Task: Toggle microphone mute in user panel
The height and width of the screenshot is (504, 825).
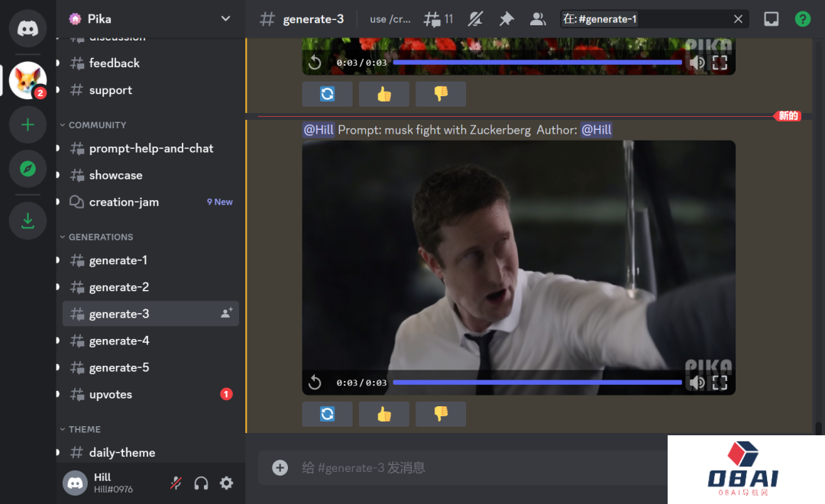Action: click(176, 483)
